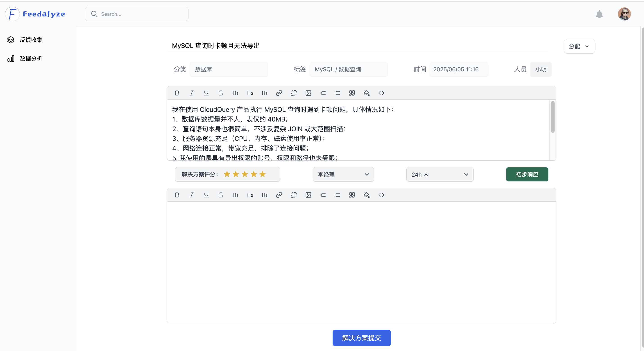Click the unlink icon in the upper toolbar
644x351 pixels.
pos(293,93)
